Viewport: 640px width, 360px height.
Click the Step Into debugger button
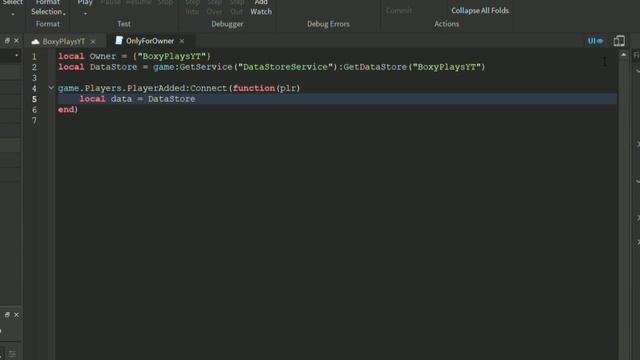click(192, 7)
